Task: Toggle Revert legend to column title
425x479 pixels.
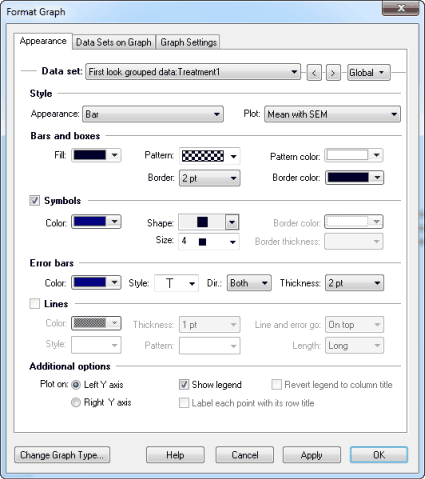Action: (x=276, y=385)
